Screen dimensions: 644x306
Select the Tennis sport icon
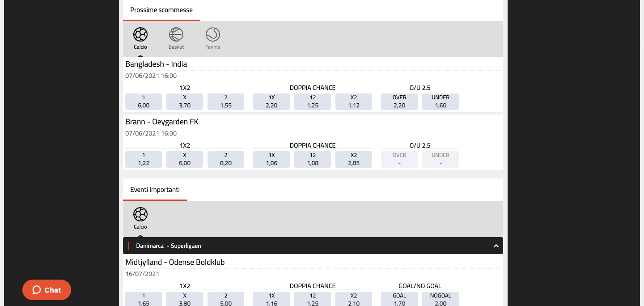pyautogui.click(x=212, y=35)
